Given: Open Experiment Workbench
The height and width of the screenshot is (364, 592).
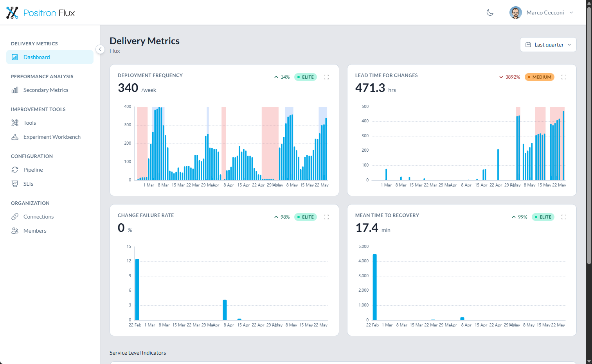Looking at the screenshot, I should tap(50, 137).
